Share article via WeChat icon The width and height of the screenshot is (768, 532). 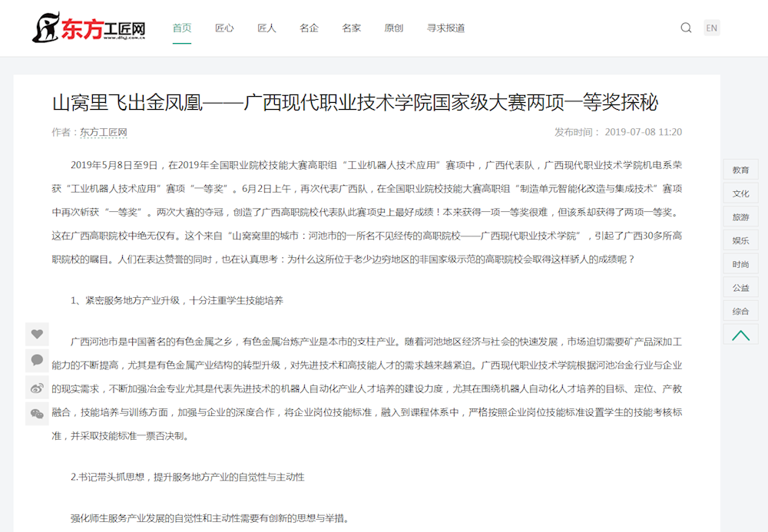point(37,414)
